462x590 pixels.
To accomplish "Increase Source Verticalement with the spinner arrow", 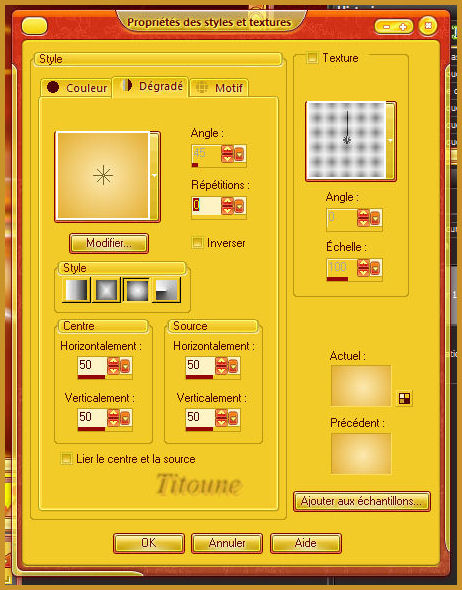I will coord(221,413).
